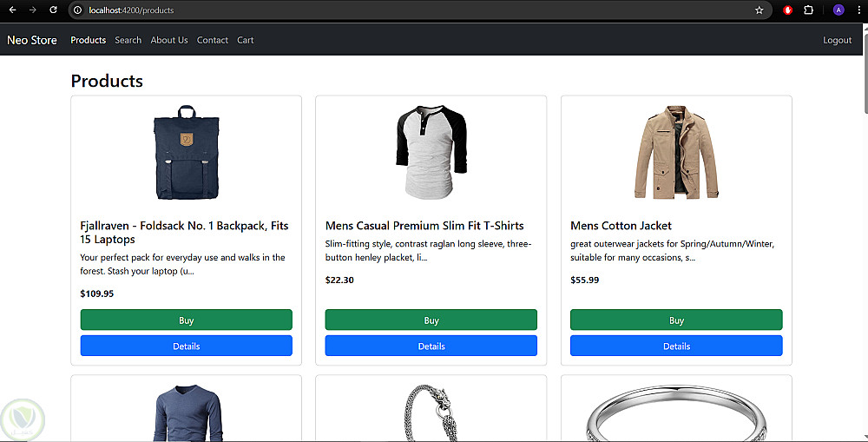Open the red shield extension icon
The width and height of the screenshot is (868, 442).
coord(788,10)
